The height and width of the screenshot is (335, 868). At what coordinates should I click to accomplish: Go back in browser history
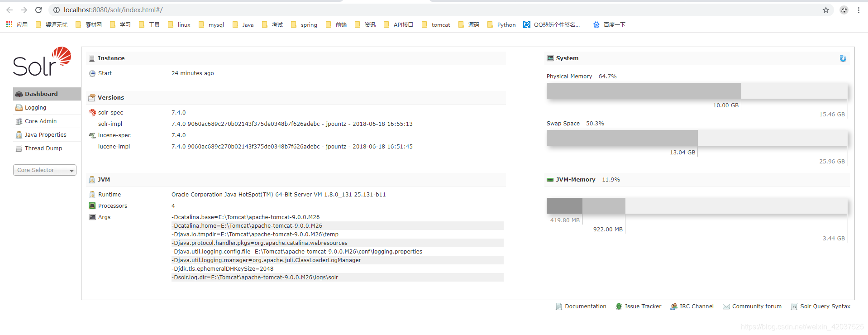(x=10, y=10)
